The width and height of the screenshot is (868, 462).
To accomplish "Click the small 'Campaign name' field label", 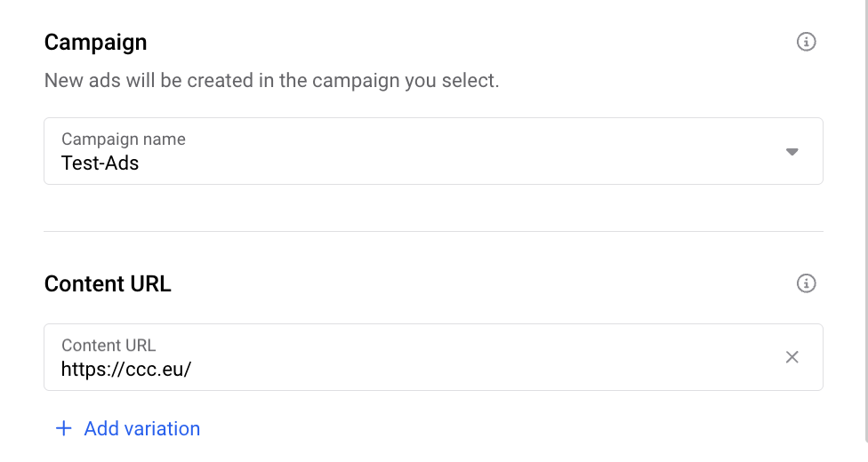I will [124, 139].
